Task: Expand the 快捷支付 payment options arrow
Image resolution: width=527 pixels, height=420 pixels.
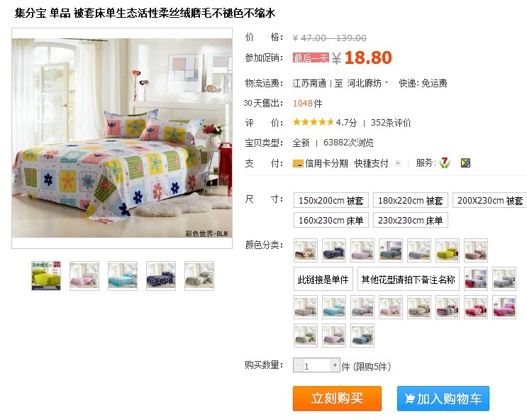Action: coord(398,163)
